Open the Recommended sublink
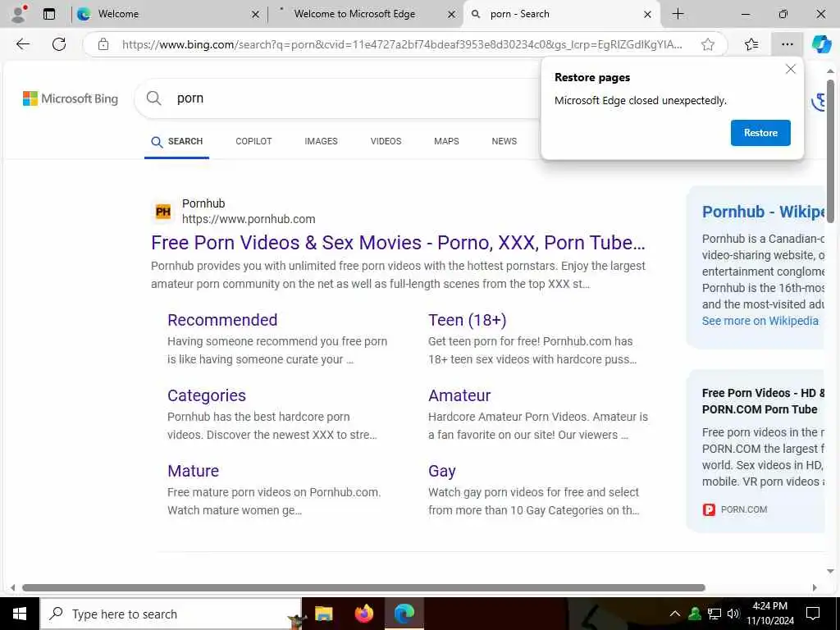 coord(222,320)
